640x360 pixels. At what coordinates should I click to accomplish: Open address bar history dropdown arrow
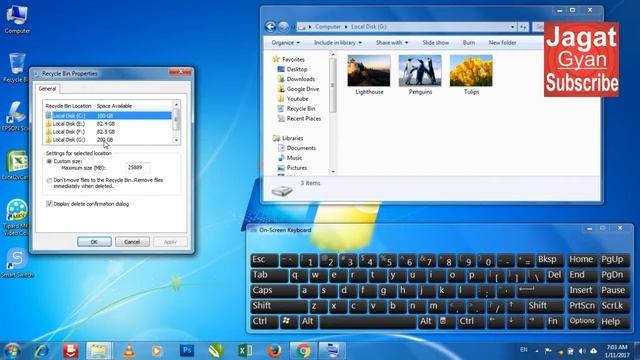tap(513, 27)
